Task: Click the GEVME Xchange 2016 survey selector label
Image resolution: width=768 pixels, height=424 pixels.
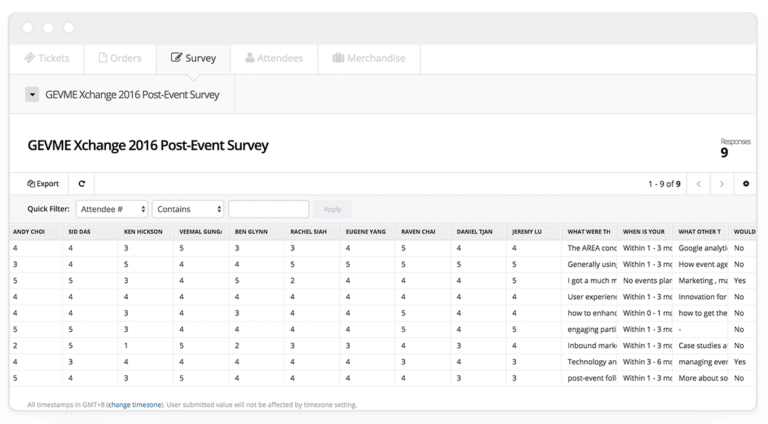Action: [132, 94]
